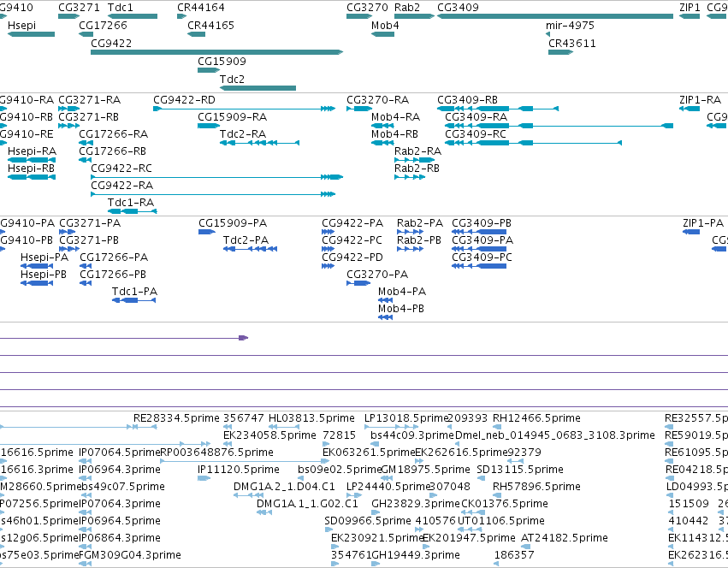Select protein ZIP1-PA
The width and height of the screenshot is (728, 568).
click(691, 232)
